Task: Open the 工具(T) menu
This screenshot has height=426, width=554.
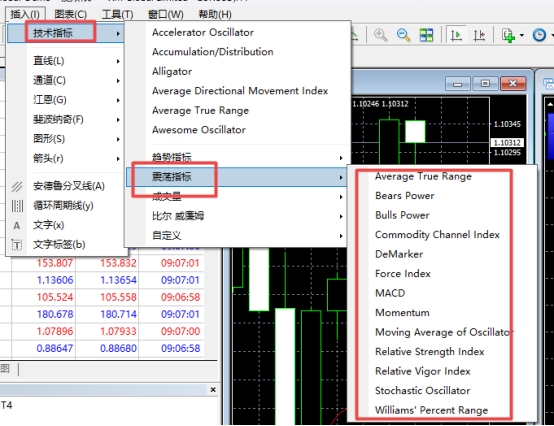Action: [118, 14]
